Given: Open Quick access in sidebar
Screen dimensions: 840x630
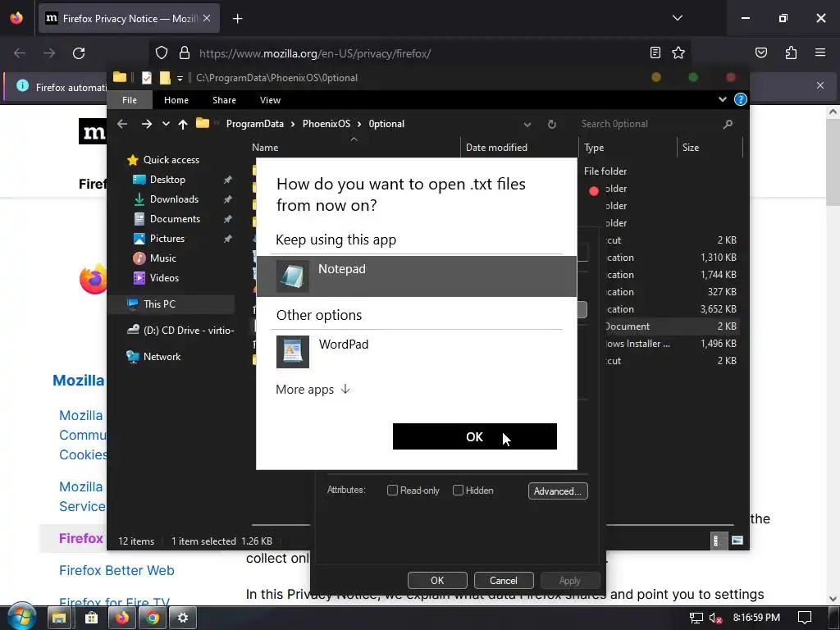Looking at the screenshot, I should pyautogui.click(x=171, y=160).
